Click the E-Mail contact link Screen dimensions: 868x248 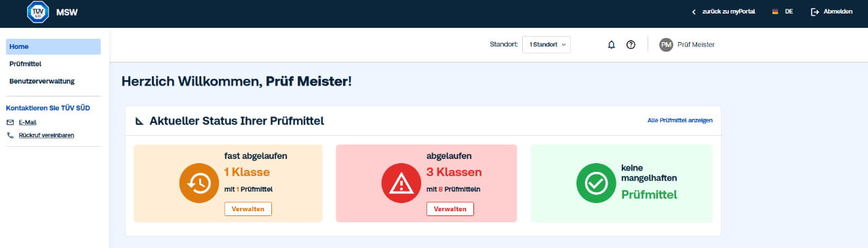(28, 122)
